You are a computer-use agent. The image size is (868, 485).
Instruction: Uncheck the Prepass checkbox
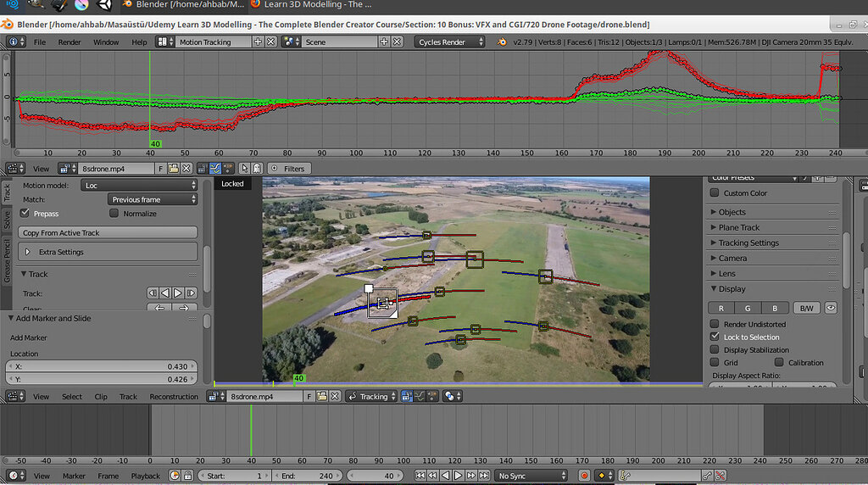(x=25, y=214)
